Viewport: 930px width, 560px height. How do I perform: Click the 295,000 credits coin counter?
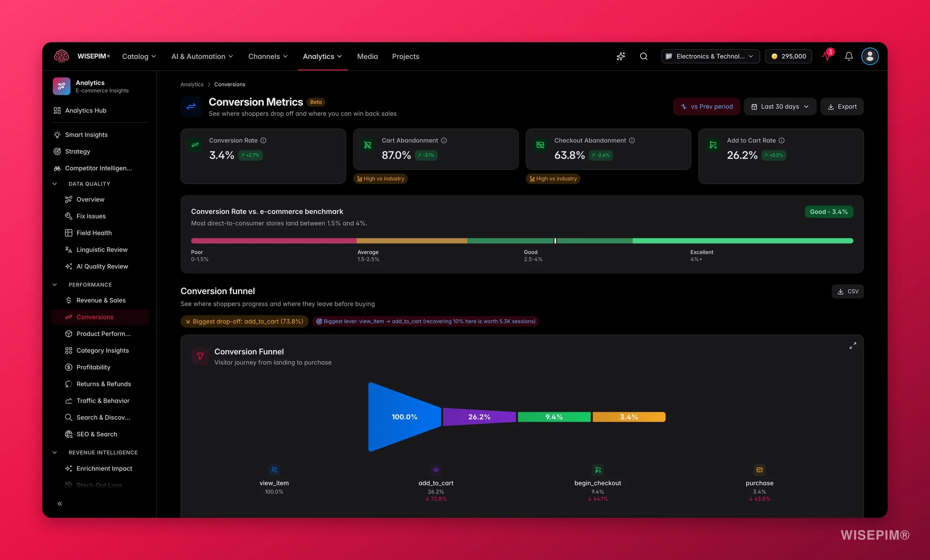tap(789, 56)
